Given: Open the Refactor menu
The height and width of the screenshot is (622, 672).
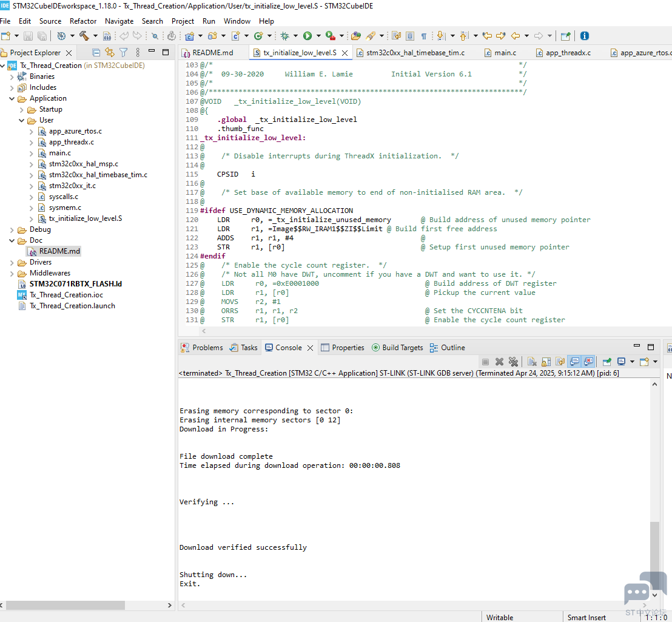Looking at the screenshot, I should point(82,21).
